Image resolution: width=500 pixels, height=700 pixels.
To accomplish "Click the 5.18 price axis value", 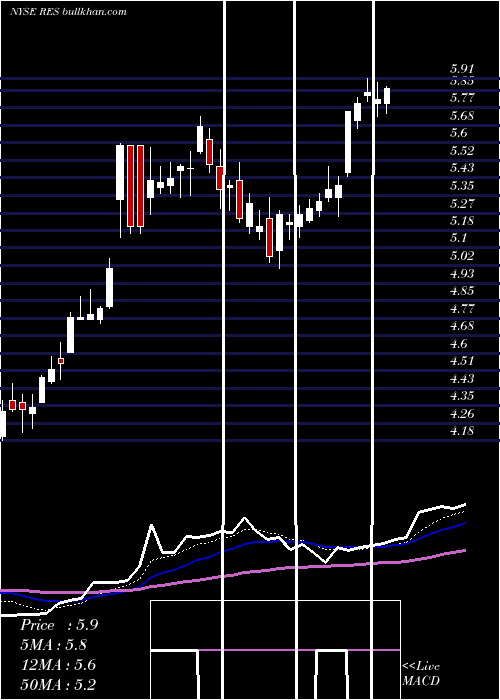I will pos(462,221).
